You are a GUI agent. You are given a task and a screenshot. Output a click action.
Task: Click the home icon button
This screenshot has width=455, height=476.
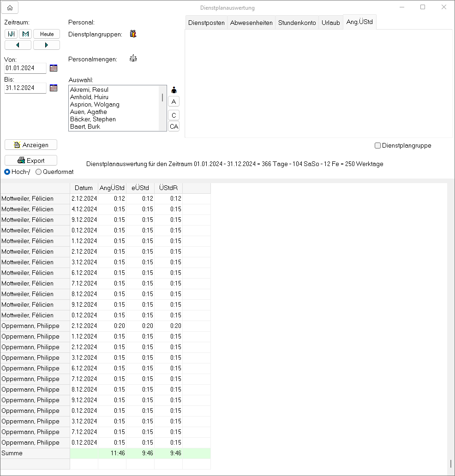pos(10,7)
